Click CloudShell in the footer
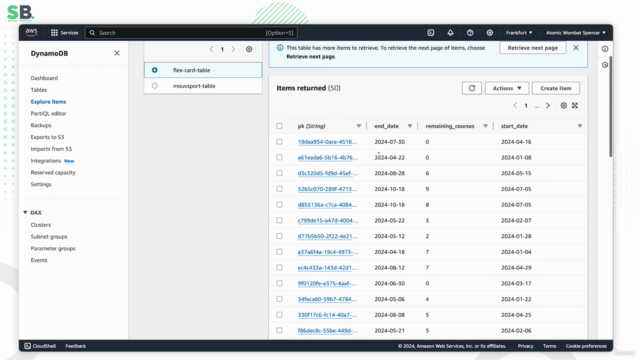Image resolution: width=640 pixels, height=360 pixels. click(40, 346)
